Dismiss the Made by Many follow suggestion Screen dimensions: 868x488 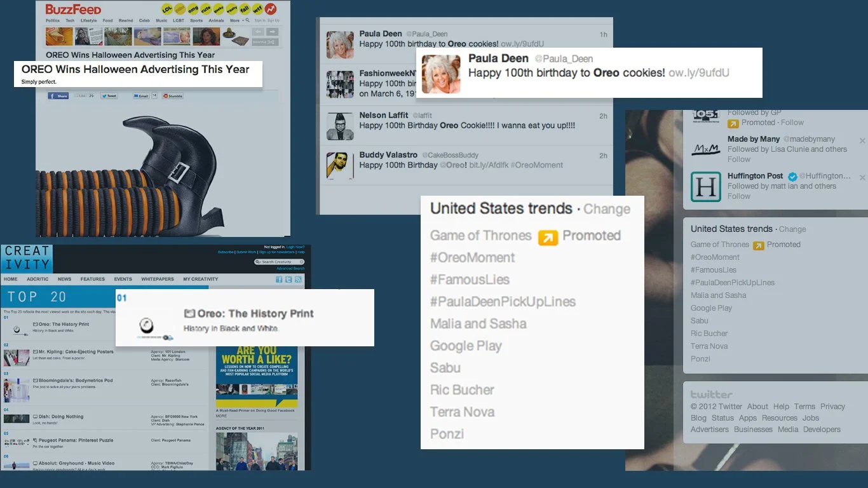pos(862,140)
